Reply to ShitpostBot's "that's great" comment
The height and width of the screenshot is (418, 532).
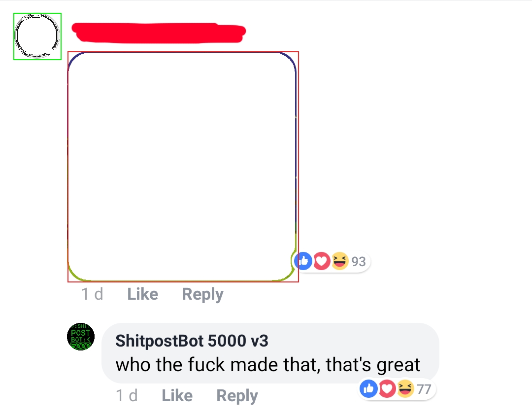tap(237, 396)
